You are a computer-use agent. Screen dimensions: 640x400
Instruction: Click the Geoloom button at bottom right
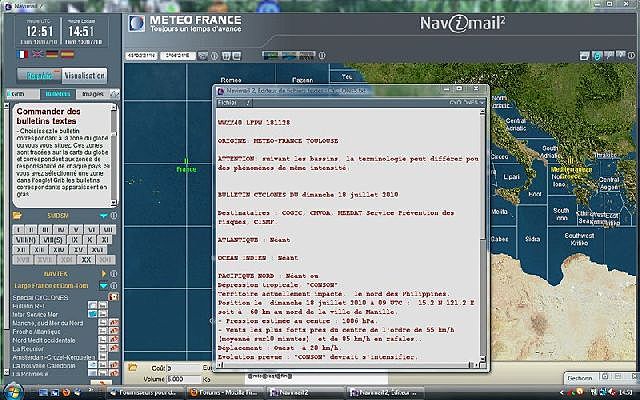pos(579,378)
